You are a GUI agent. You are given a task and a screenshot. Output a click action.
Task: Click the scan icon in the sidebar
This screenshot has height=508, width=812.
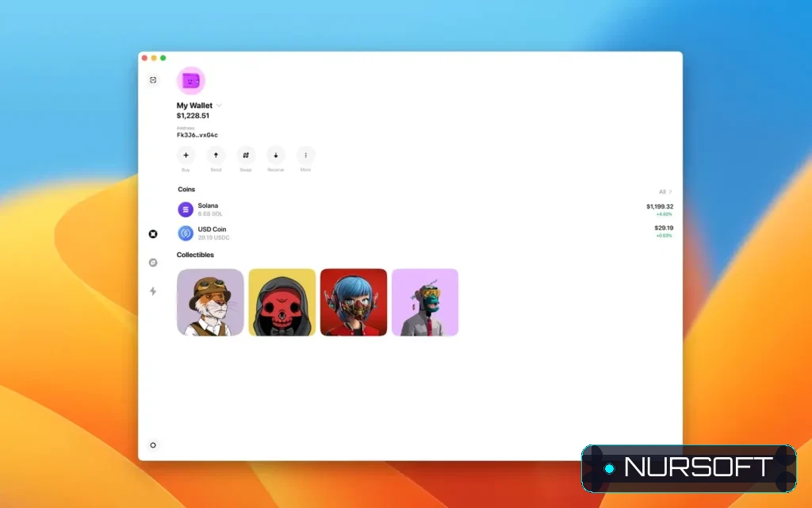[x=153, y=80]
